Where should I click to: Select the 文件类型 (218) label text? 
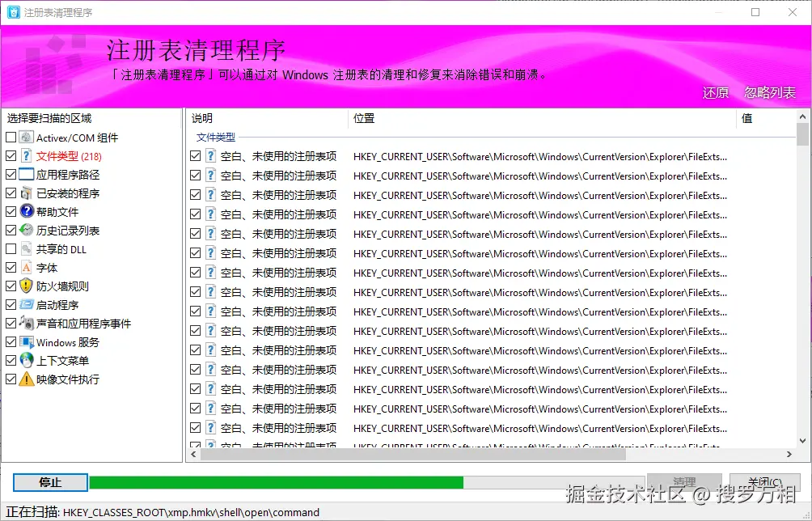[69, 156]
